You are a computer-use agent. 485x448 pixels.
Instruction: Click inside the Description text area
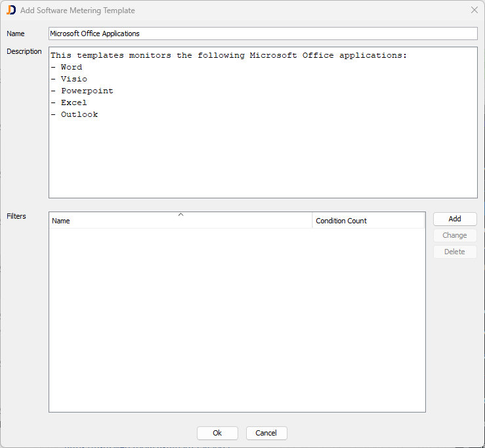[x=263, y=122]
